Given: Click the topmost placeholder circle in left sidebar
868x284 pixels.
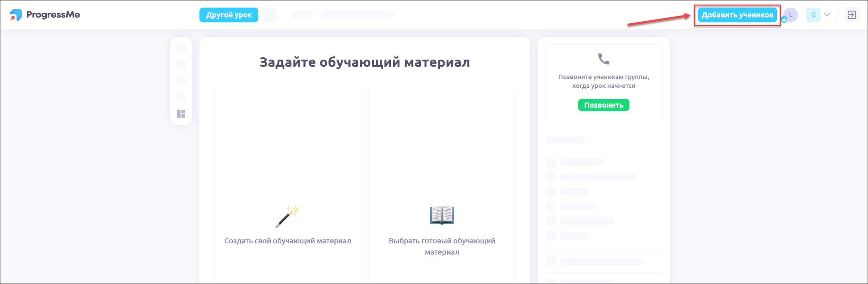Looking at the screenshot, I should (x=181, y=48).
